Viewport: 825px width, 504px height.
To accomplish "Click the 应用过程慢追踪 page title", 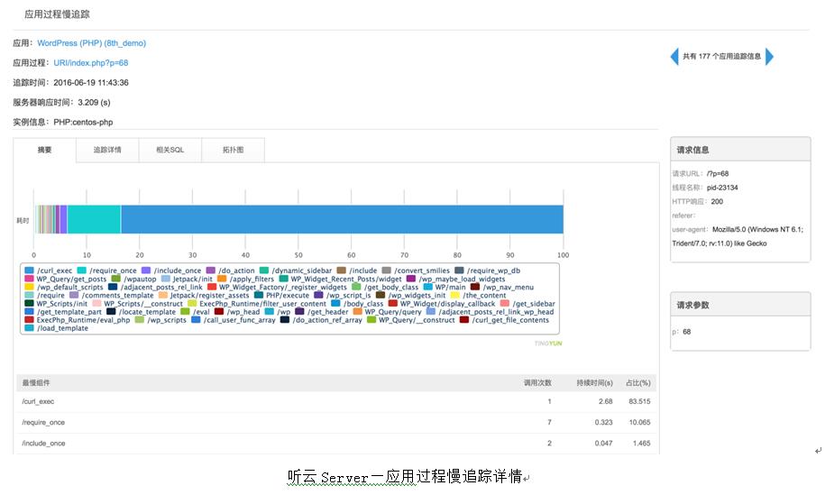I will click(x=57, y=14).
